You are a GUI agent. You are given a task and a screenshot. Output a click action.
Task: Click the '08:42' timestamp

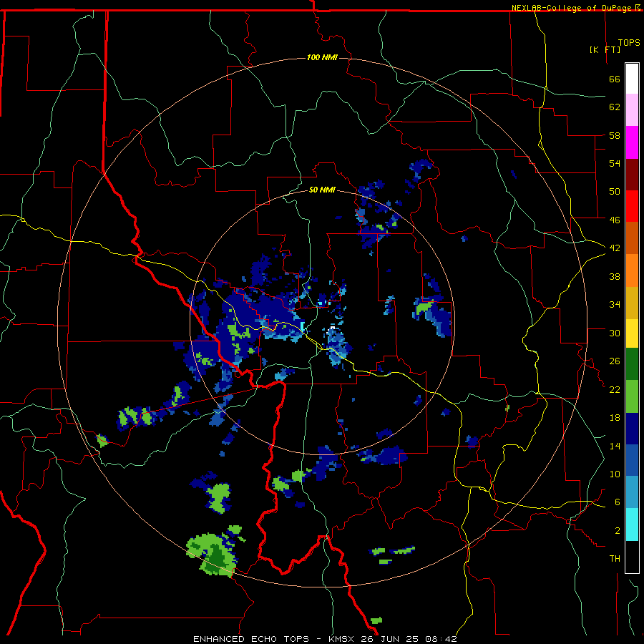(441, 639)
